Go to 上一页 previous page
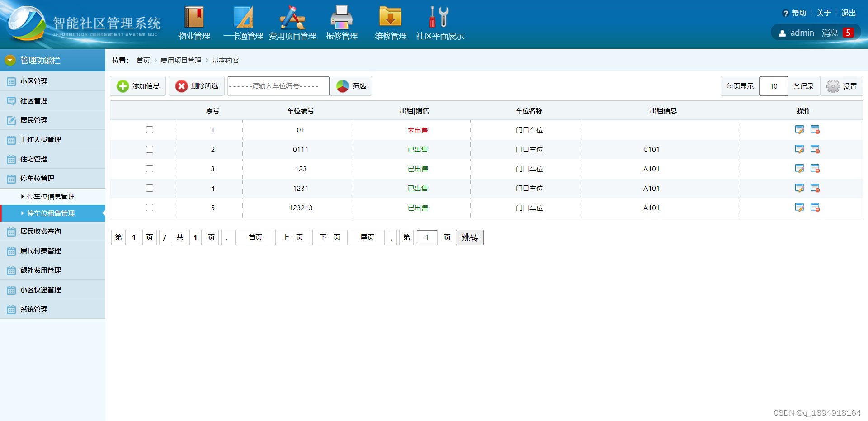Image resolution: width=868 pixels, height=421 pixels. pos(292,237)
